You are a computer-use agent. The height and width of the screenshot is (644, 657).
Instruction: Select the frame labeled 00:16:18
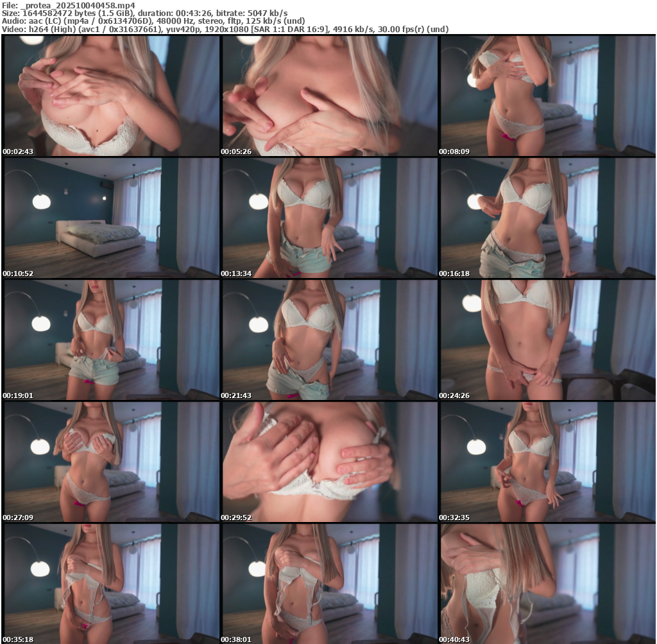click(x=547, y=218)
